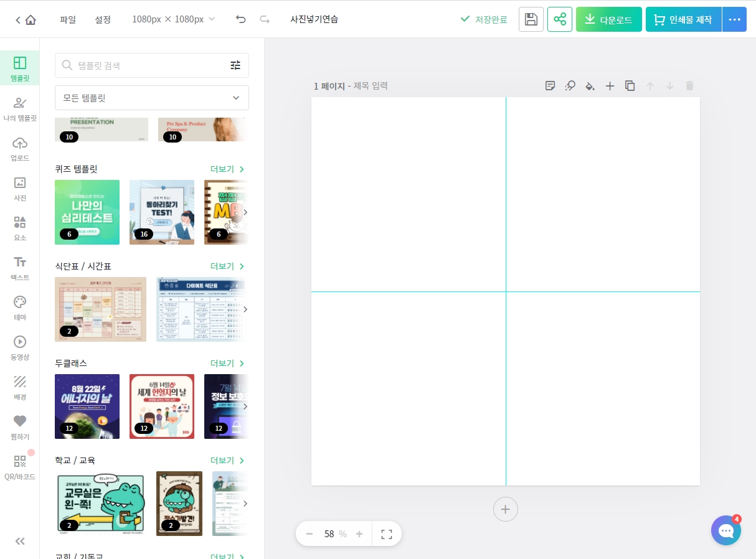Zoom out with minus button

click(x=309, y=534)
